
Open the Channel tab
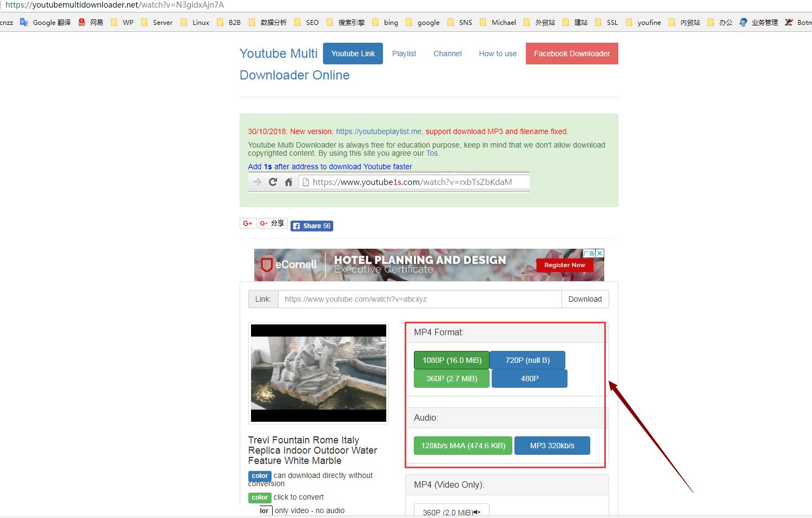[x=447, y=54]
